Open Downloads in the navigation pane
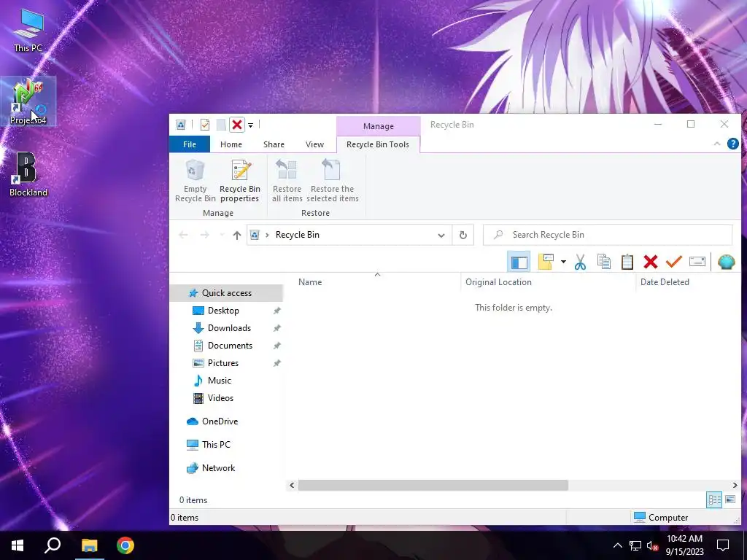Viewport: 747px width, 560px height. tap(229, 328)
